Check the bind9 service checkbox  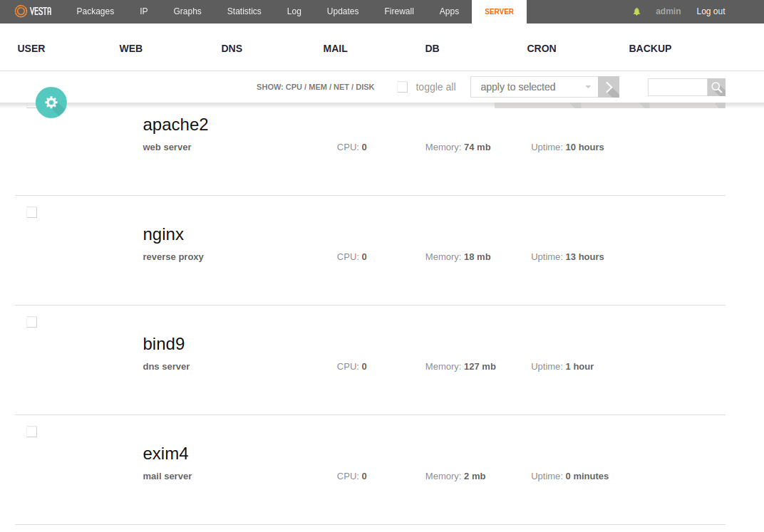point(31,322)
